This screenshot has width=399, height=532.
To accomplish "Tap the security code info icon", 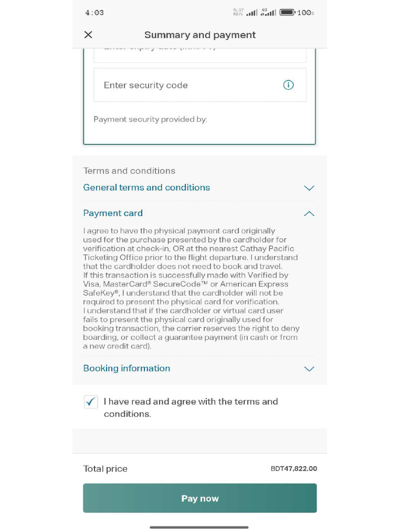I will coord(288,85).
